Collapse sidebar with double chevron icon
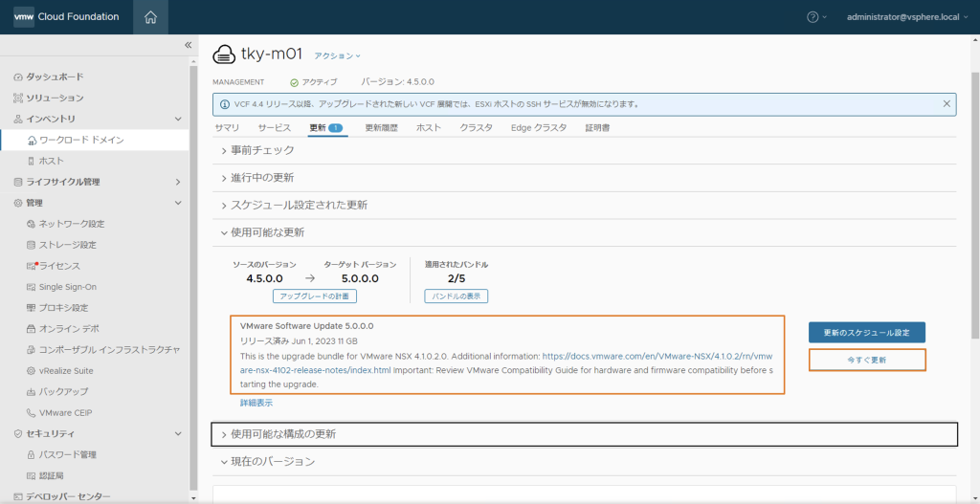 [x=188, y=45]
